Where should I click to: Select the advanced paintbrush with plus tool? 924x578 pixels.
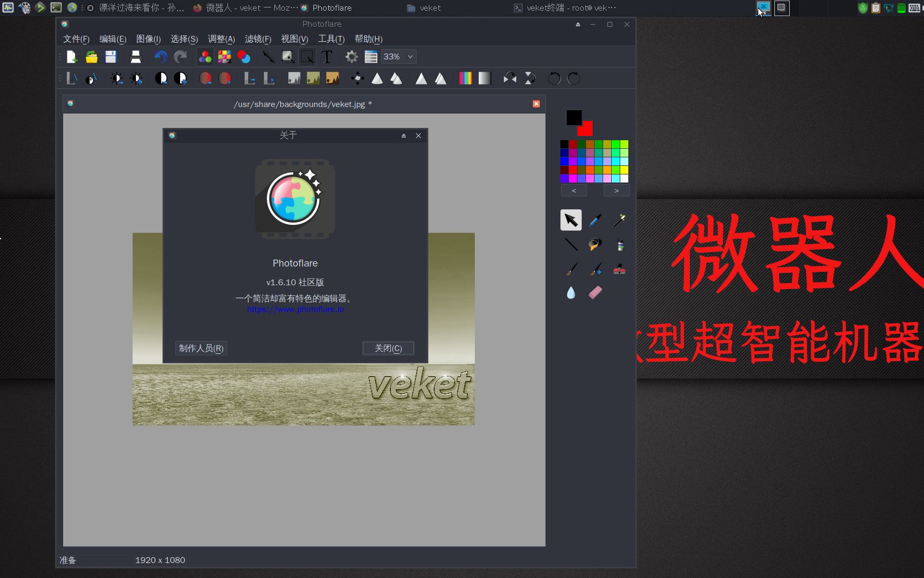(x=595, y=269)
